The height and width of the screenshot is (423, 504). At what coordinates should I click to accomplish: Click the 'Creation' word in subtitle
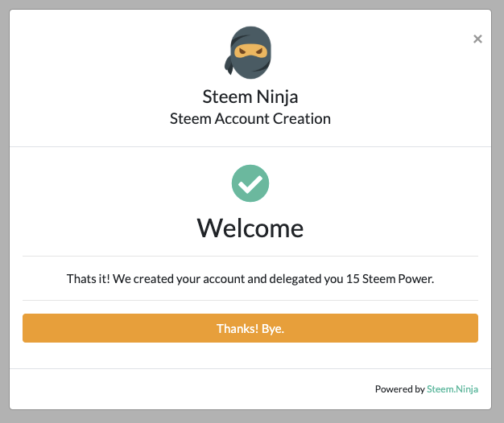(302, 119)
